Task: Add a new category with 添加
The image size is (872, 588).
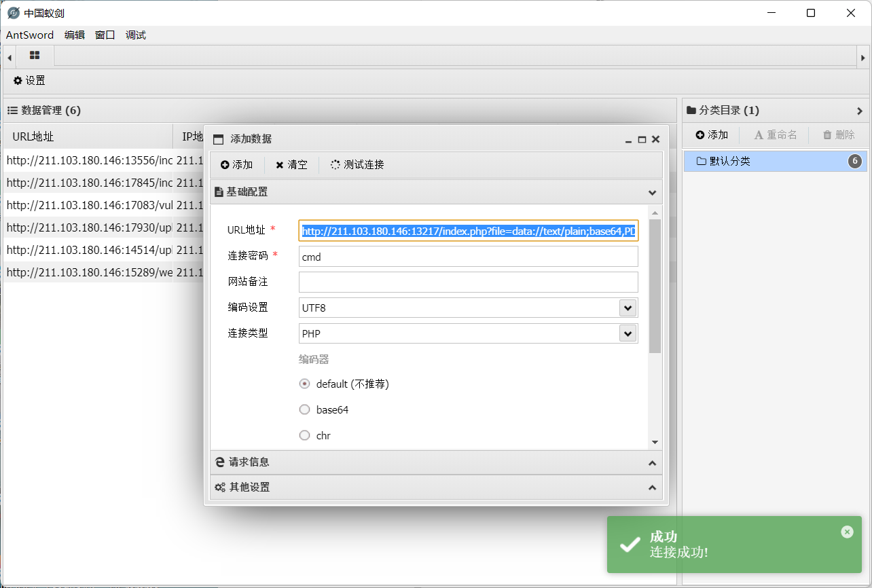Action: click(x=712, y=135)
